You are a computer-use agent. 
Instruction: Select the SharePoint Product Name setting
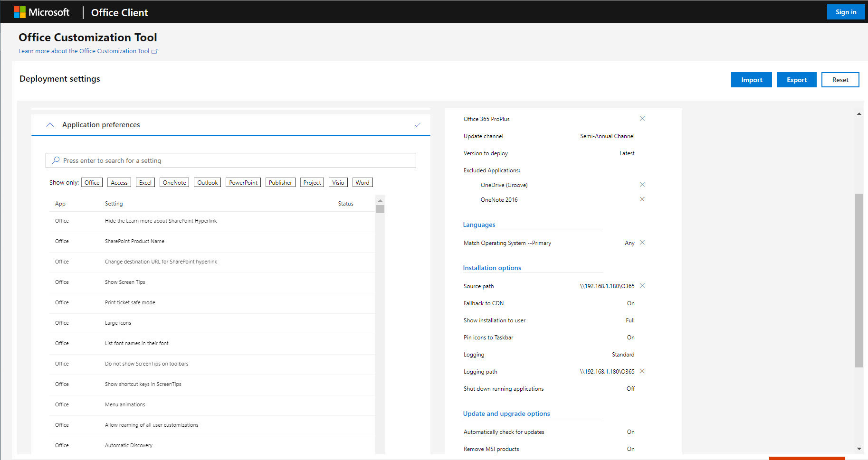[212, 242]
